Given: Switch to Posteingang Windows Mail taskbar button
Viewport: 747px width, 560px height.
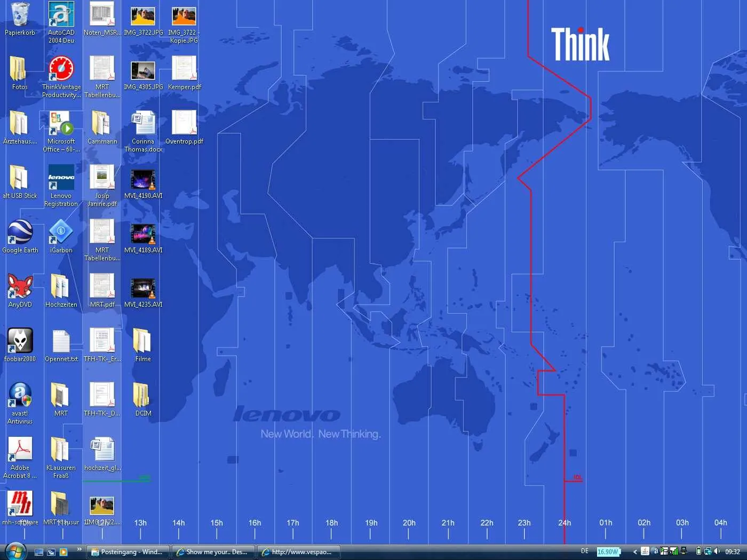Looking at the screenshot, I should [x=128, y=552].
